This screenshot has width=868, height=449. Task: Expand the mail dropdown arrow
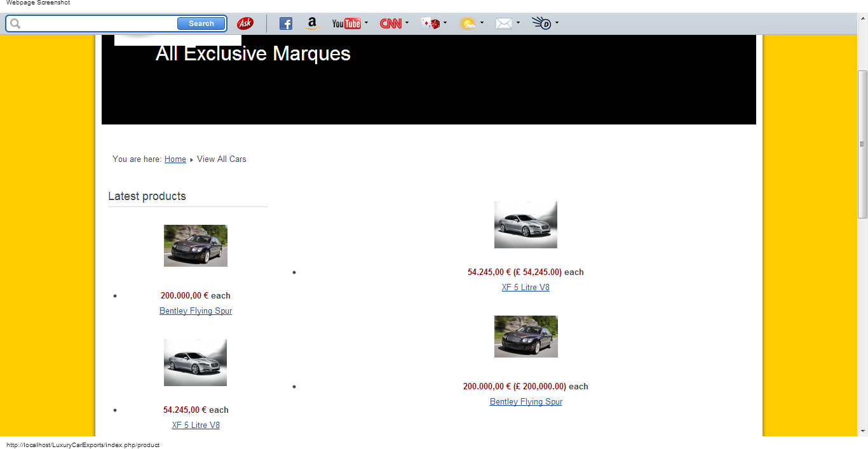click(x=518, y=23)
